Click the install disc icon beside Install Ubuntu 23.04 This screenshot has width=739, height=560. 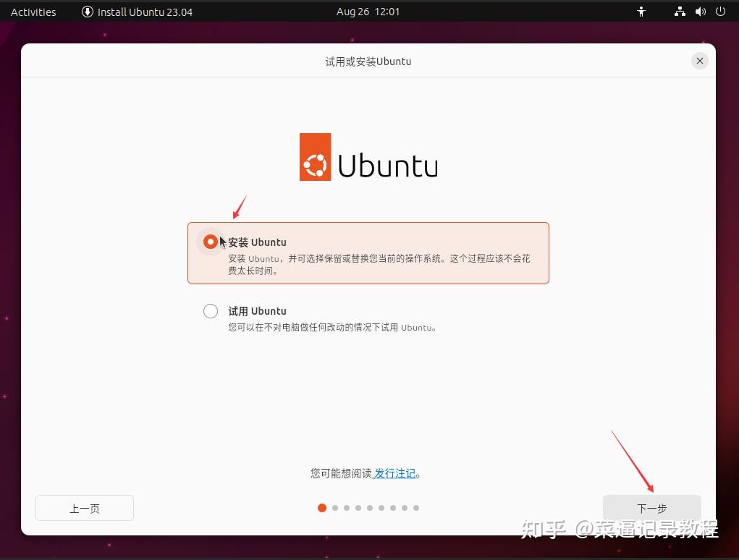[x=87, y=12]
